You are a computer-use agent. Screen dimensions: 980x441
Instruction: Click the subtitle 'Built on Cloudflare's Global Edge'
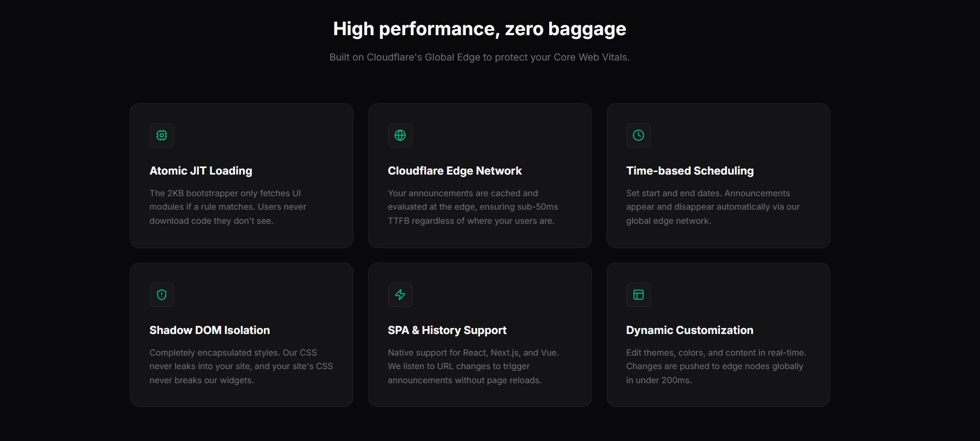click(x=479, y=57)
